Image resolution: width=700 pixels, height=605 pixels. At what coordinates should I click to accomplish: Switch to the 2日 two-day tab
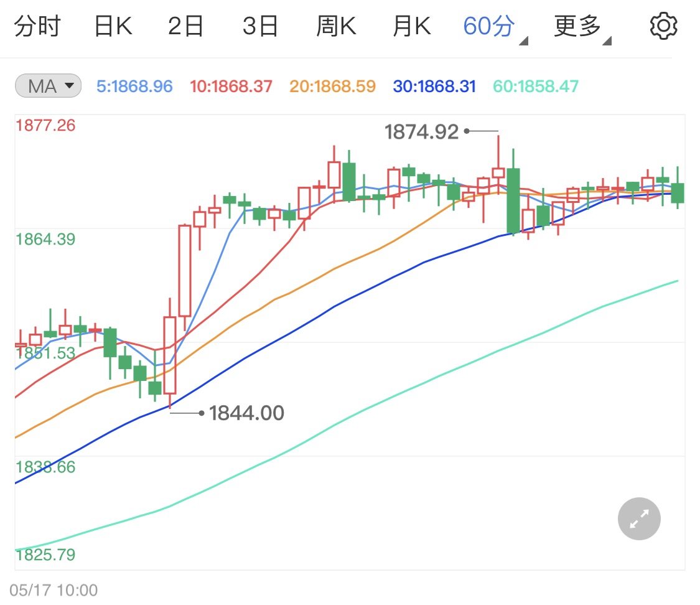(185, 25)
